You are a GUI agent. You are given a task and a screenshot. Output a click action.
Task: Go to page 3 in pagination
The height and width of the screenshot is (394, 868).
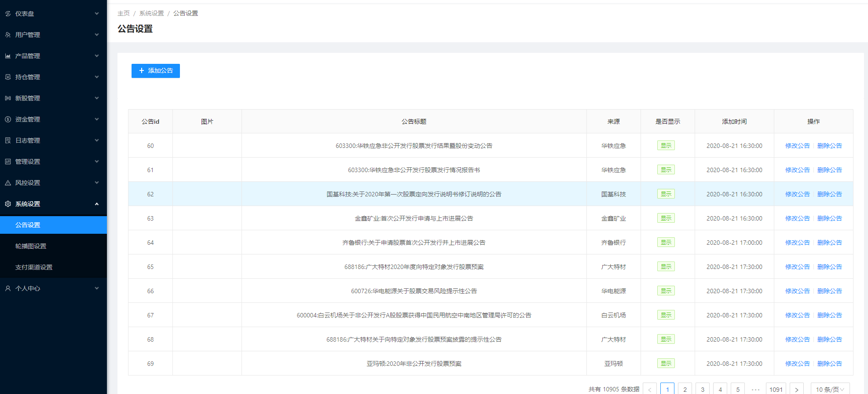(703, 389)
